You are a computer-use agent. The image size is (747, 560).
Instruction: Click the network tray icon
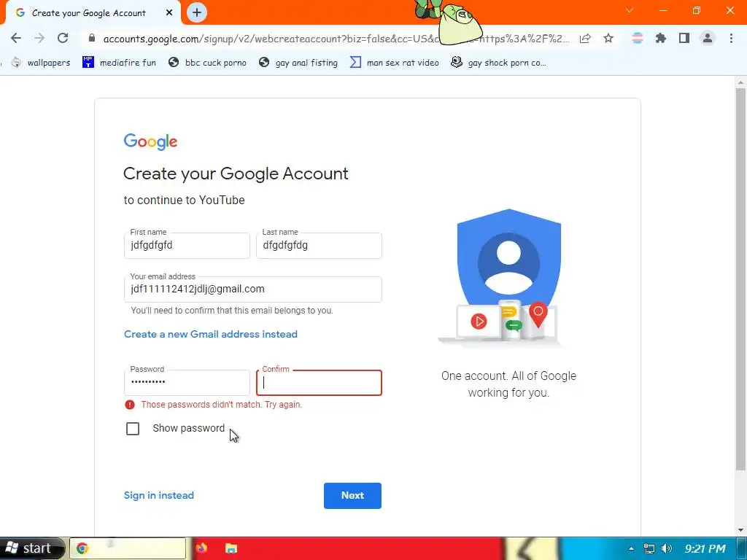(x=649, y=548)
